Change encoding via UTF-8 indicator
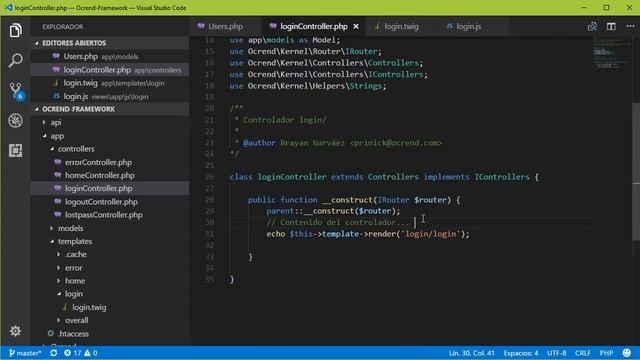Viewport: 640px width, 360px height. (556, 353)
